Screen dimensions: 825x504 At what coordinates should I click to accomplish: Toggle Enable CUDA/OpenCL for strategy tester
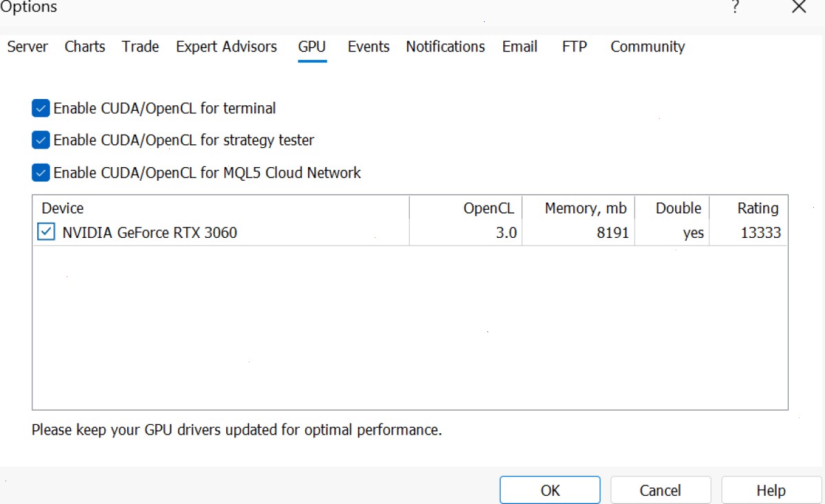[x=41, y=140]
